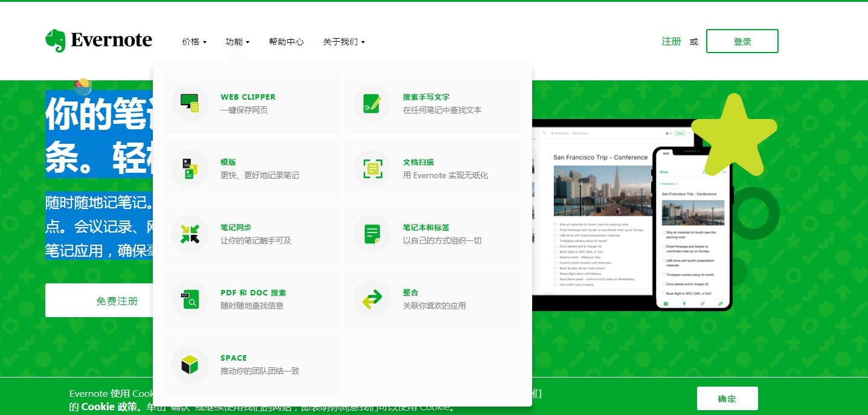Screen dimensions: 868x415
Task: Click the 登录 login button
Action: [742, 41]
